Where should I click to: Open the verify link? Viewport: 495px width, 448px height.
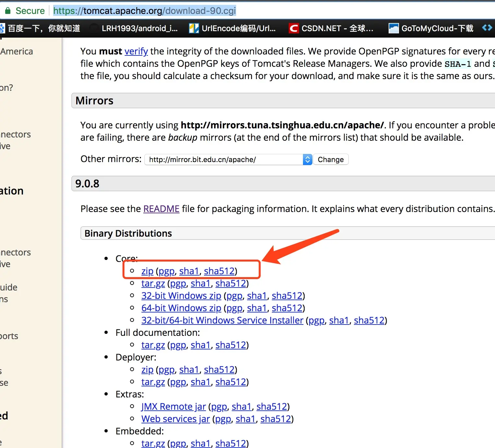click(136, 51)
